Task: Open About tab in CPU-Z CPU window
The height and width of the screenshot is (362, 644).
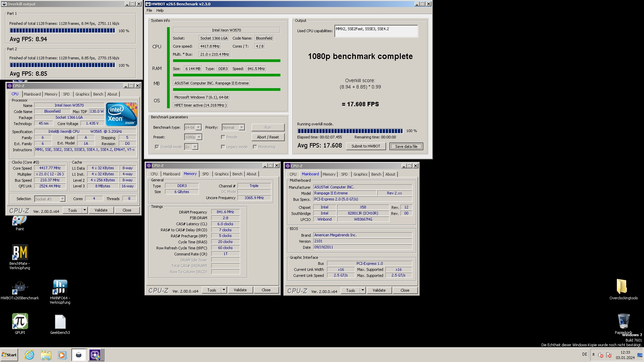Action: 112,94
